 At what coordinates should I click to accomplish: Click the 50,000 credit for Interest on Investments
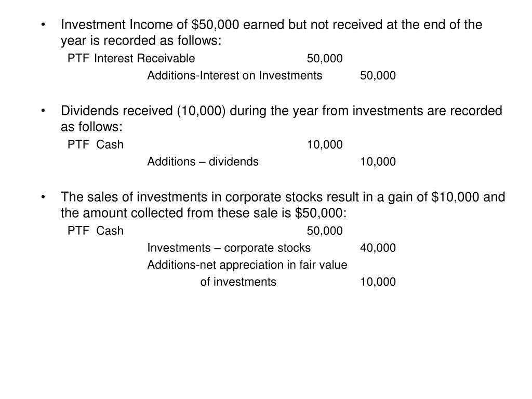(x=378, y=75)
